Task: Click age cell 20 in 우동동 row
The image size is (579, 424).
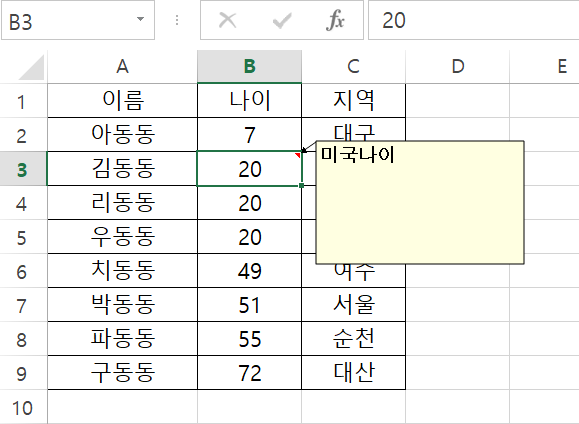Action: (250, 237)
